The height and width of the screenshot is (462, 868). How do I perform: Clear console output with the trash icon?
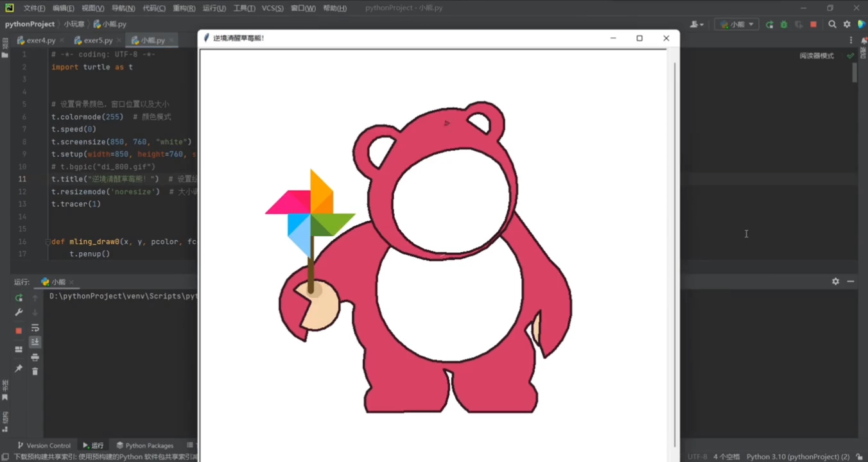35,372
